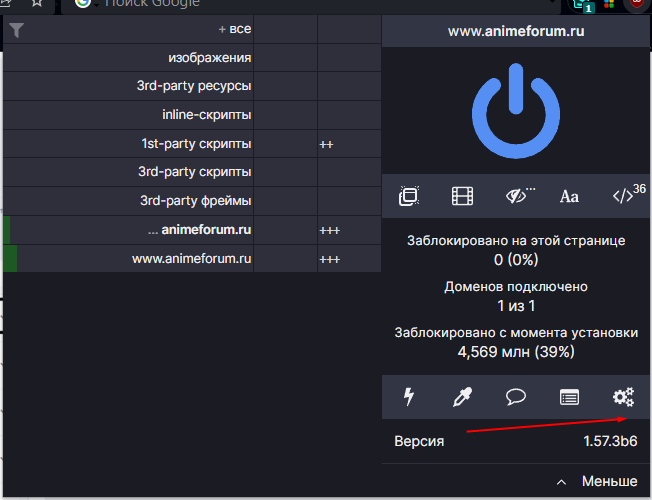Click the filter funnel icon
This screenshot has width=652, height=500.
16,30
